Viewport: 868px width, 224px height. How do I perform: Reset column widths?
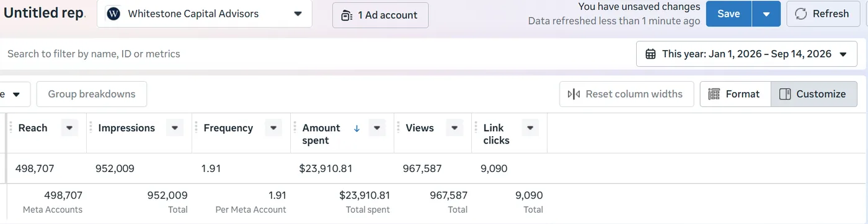click(627, 94)
